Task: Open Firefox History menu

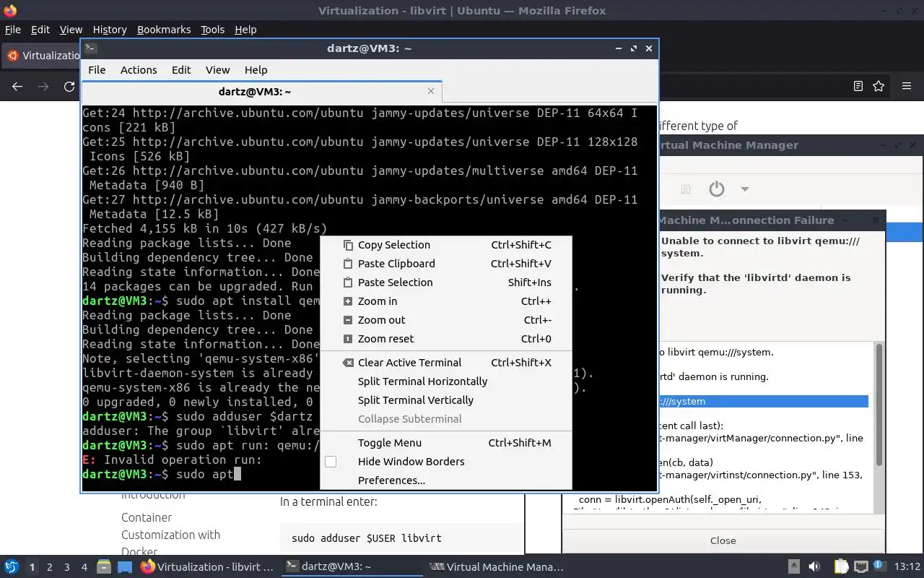Action: [110, 30]
